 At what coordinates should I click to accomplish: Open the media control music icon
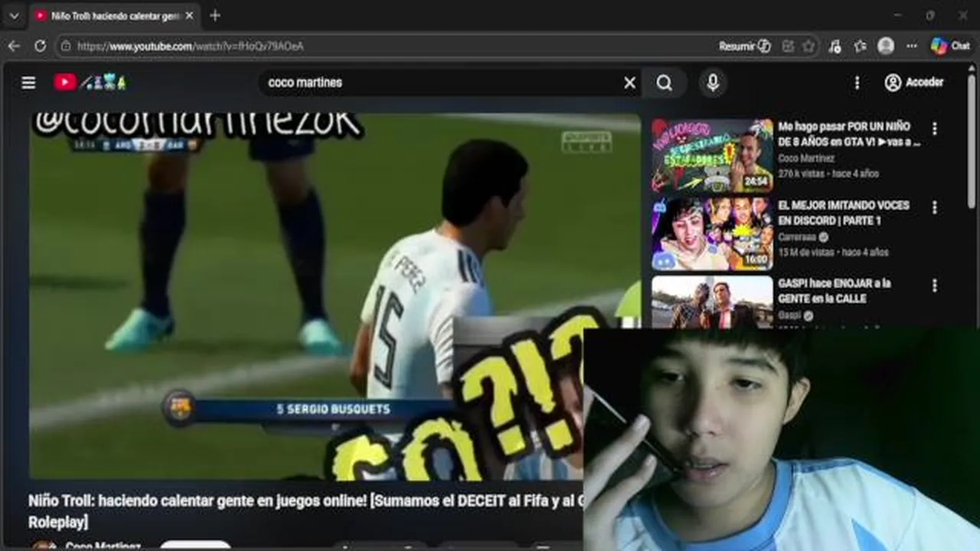click(x=835, y=46)
